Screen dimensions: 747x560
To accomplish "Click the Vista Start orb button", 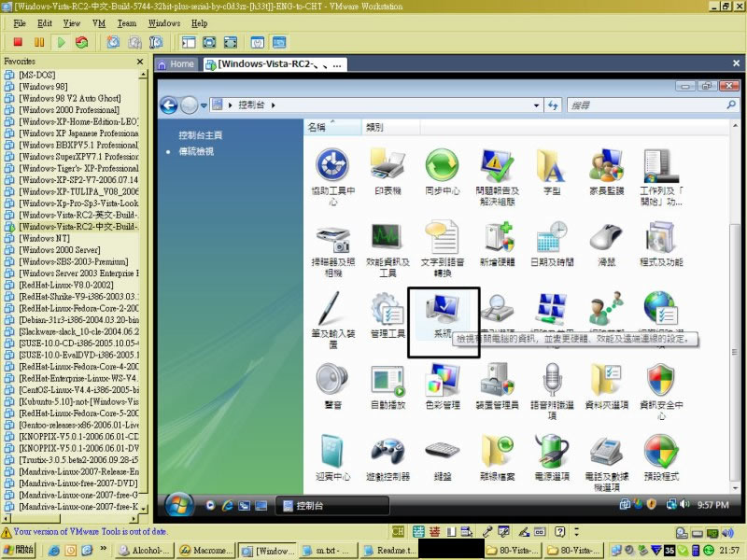I will click(x=178, y=505).
